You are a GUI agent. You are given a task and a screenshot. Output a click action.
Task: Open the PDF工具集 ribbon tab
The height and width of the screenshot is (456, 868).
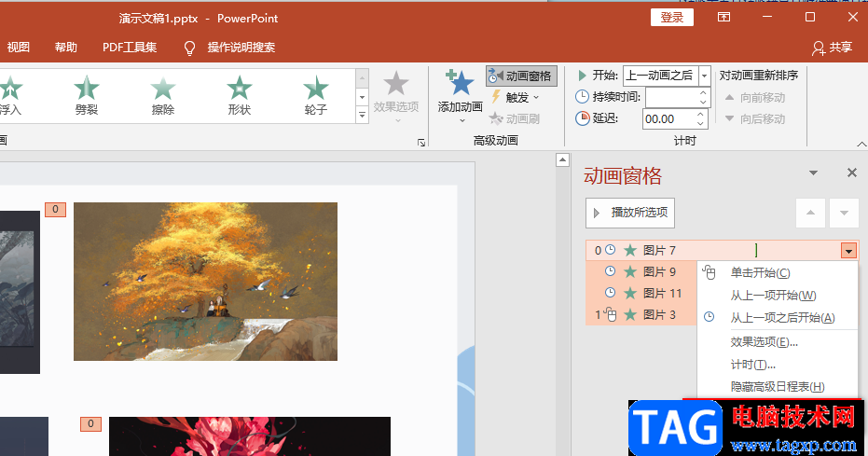coord(130,48)
